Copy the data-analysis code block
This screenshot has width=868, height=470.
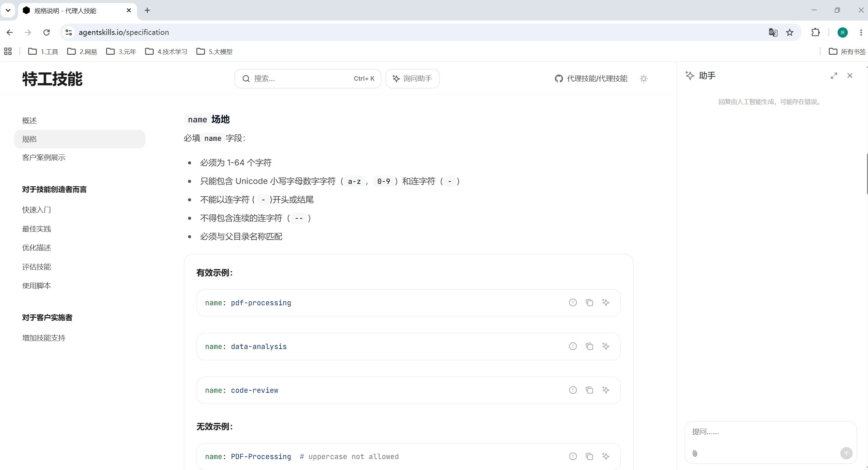589,346
